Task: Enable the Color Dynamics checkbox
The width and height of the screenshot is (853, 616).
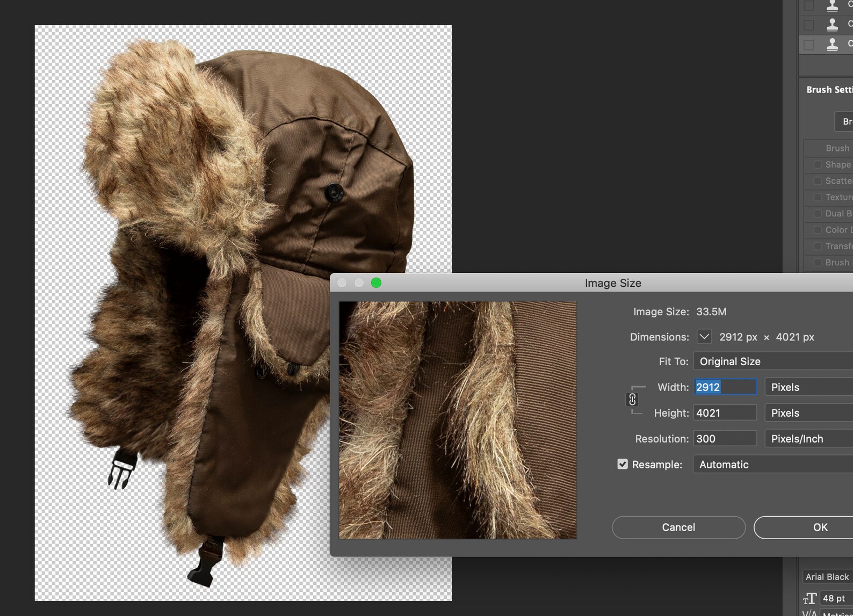Action: point(818,230)
